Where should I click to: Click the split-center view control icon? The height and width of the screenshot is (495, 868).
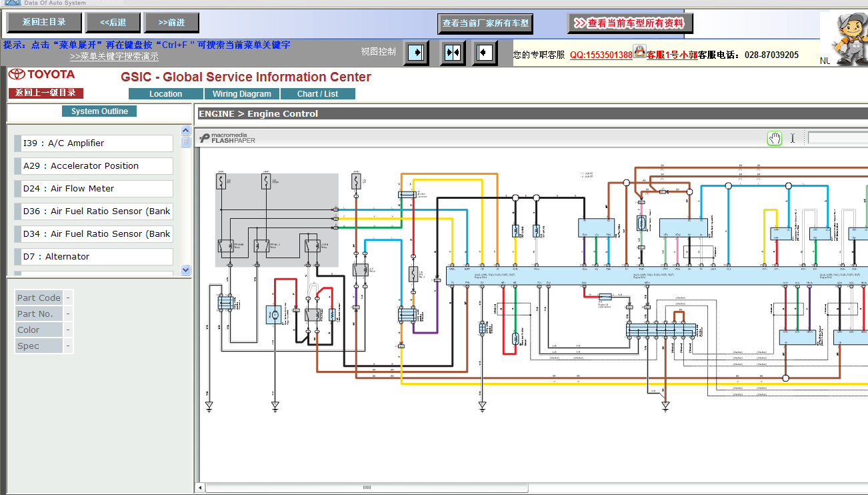click(x=453, y=52)
